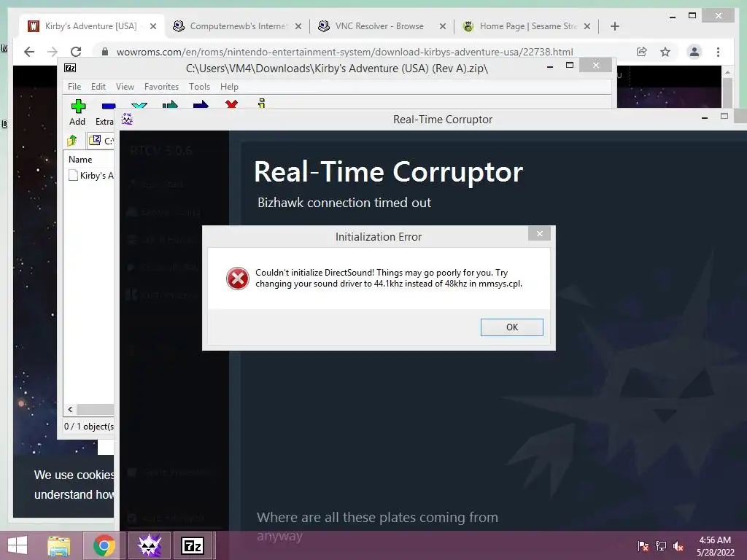
Task: Open File Explorer from the taskbar
Action: (x=58, y=545)
